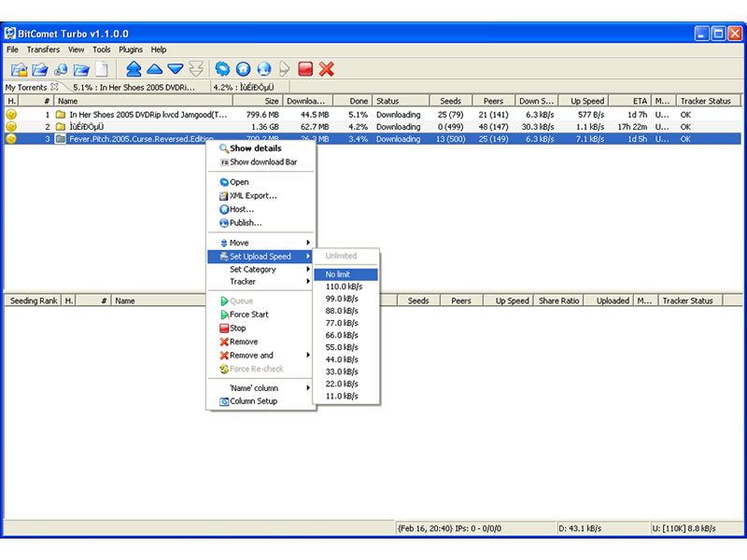The width and height of the screenshot is (747, 560).
Task: Sort by Done column header
Action: coord(352,101)
